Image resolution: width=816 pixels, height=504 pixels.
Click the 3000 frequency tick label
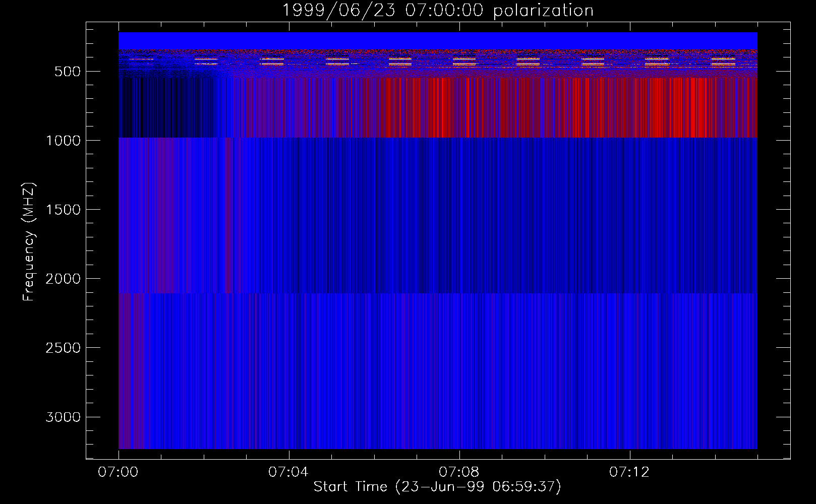[x=63, y=417]
